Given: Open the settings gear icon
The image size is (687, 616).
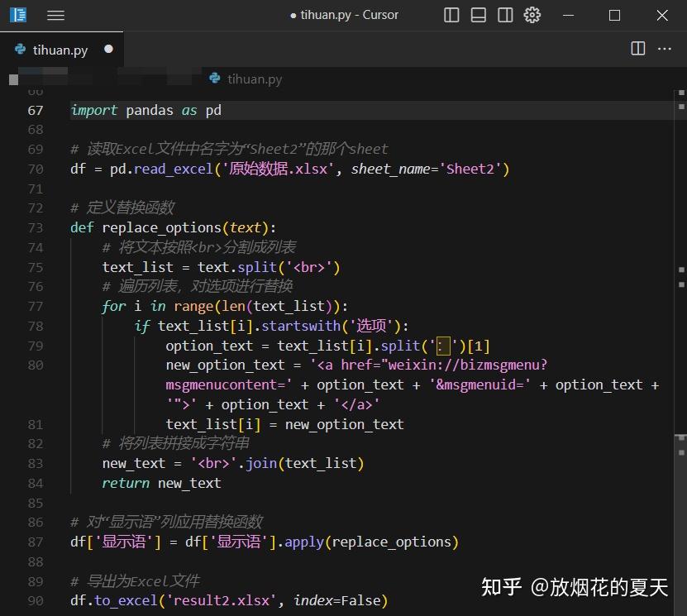Looking at the screenshot, I should (x=532, y=15).
